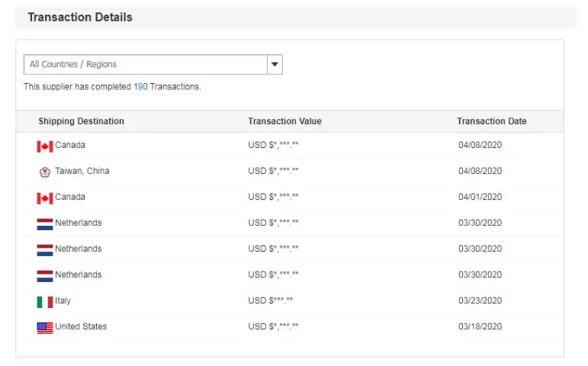
Task: Select the bottom Netherlands flag icon
Action: tap(45, 275)
